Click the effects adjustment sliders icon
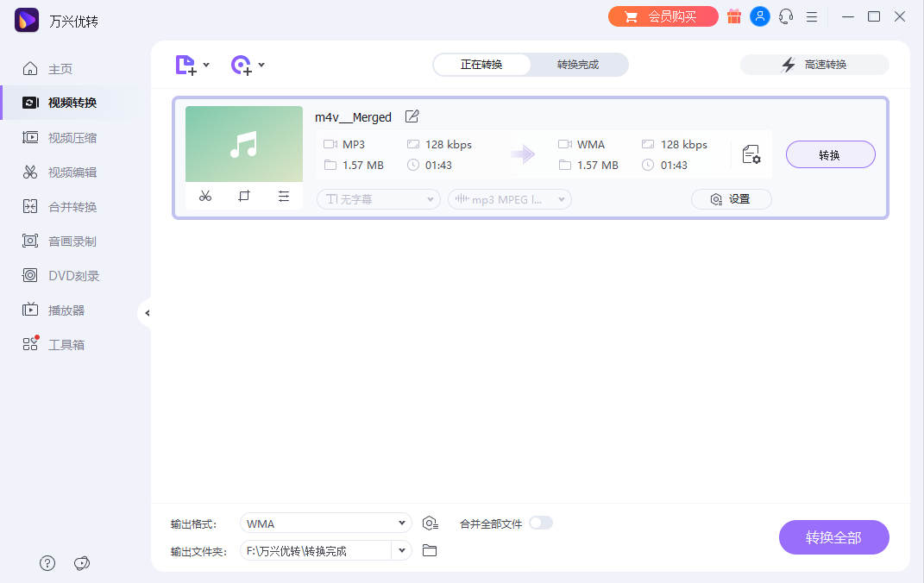The image size is (924, 583). 284,196
